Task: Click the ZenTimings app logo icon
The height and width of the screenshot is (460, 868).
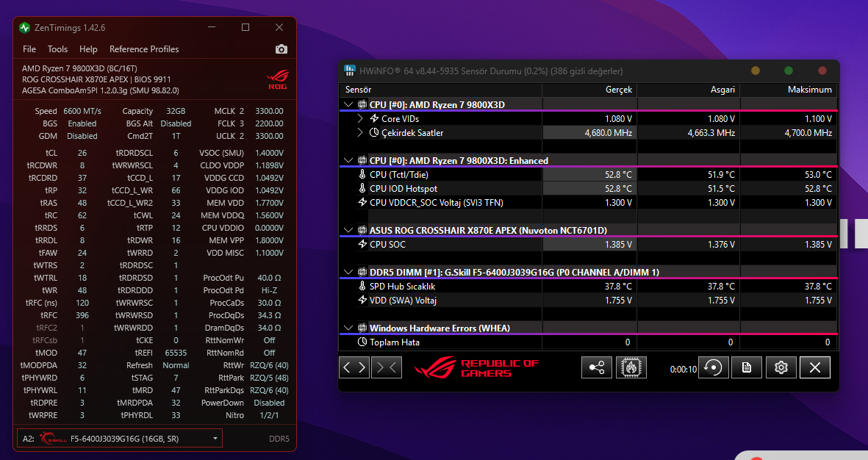Action: pyautogui.click(x=24, y=28)
